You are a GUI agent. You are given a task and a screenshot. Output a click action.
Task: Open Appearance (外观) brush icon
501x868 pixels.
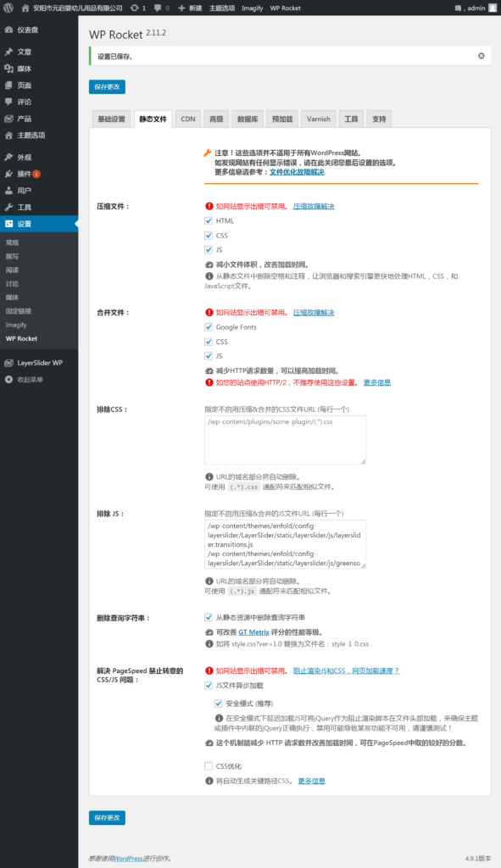[x=8, y=157]
